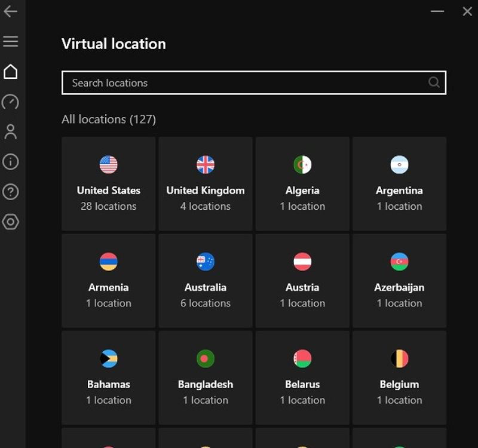Pick the Australia country name

click(206, 287)
